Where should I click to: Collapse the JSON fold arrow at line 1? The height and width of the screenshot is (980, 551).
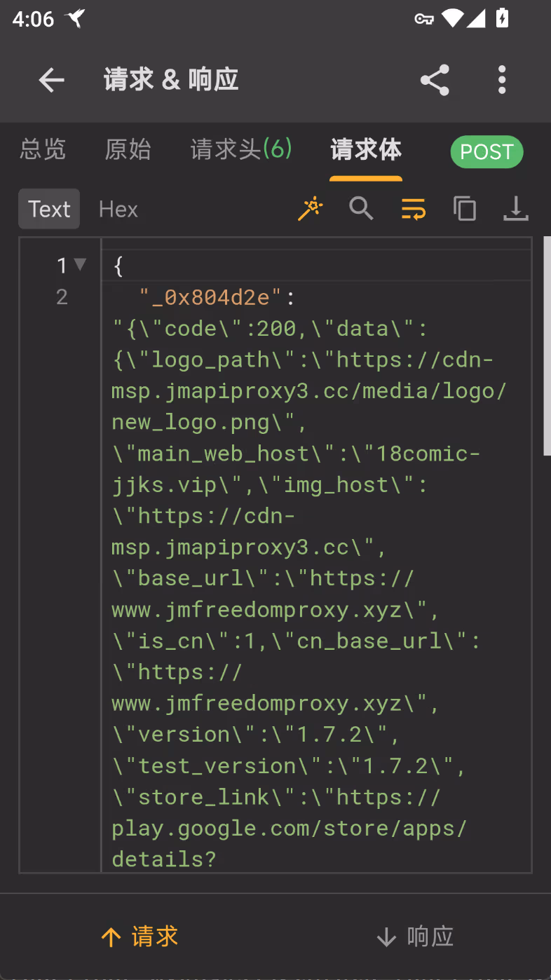pos(80,264)
